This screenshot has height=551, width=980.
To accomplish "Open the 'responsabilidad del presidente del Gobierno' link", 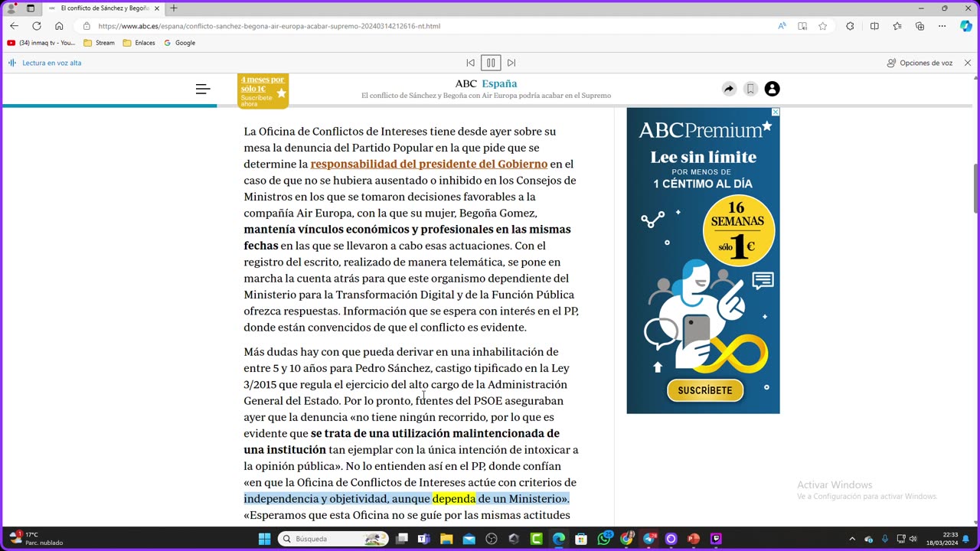I will click(x=429, y=164).
